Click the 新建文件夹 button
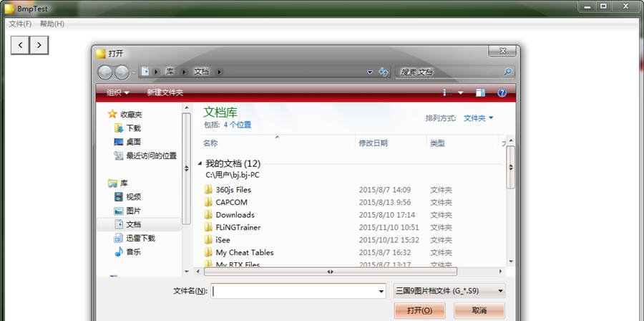 point(165,92)
